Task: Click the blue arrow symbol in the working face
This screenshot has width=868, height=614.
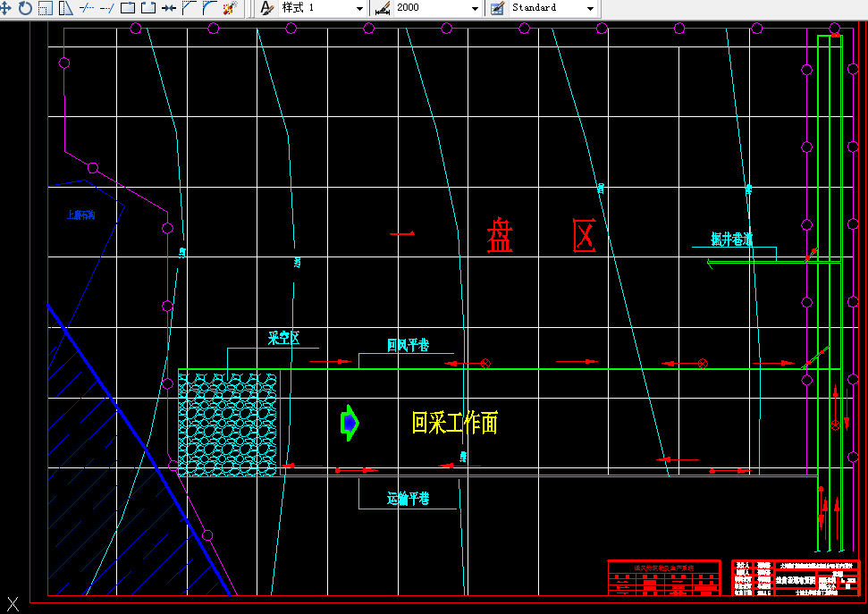Action: pos(350,423)
